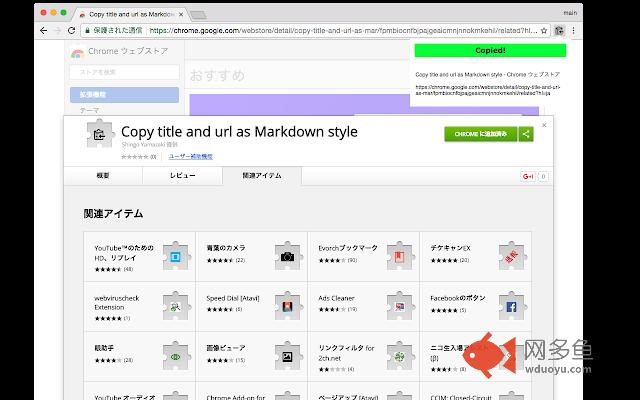The height and width of the screenshot is (400, 640).
Task: Open the Evorchブックマーク item
Action: coord(348,248)
